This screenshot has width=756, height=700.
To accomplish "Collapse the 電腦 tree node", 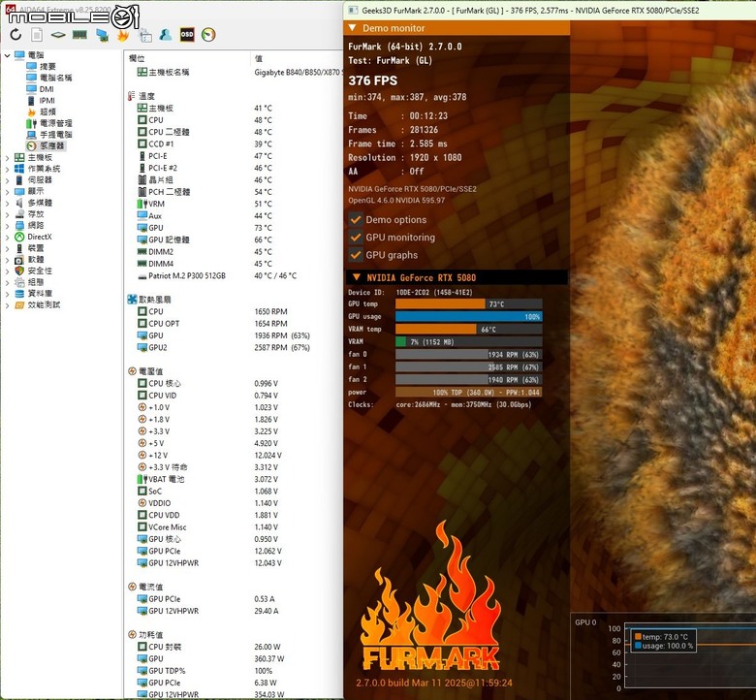I will point(7,55).
